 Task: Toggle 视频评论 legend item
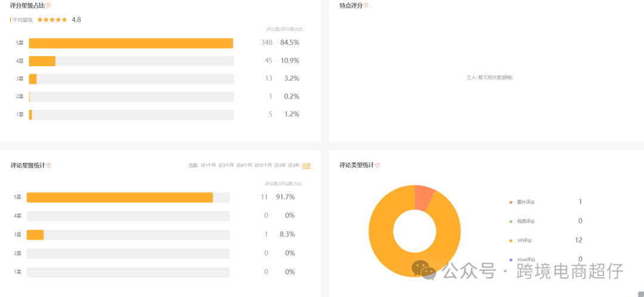(522, 221)
